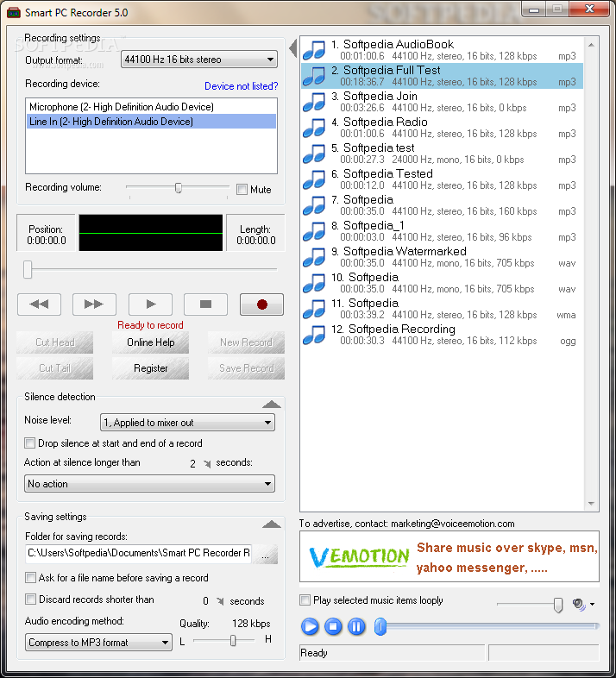Click the Cut Tail button
616x678 pixels.
click(55, 368)
